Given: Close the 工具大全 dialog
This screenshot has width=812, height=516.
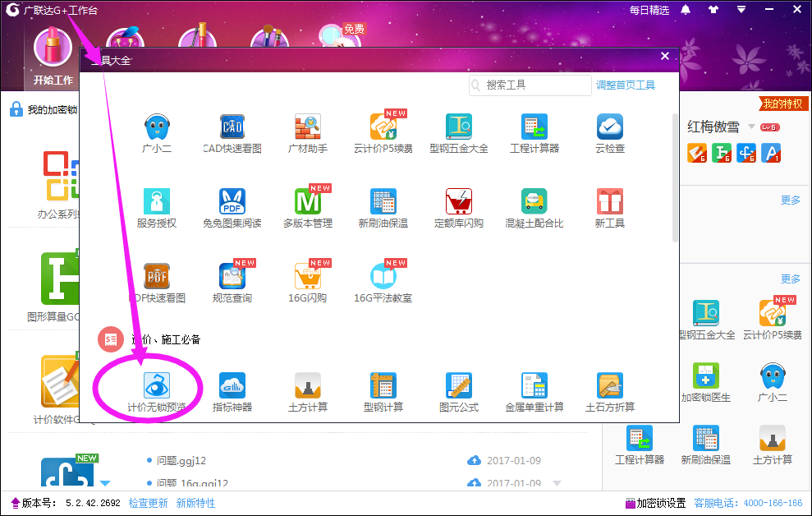Looking at the screenshot, I should point(665,56).
